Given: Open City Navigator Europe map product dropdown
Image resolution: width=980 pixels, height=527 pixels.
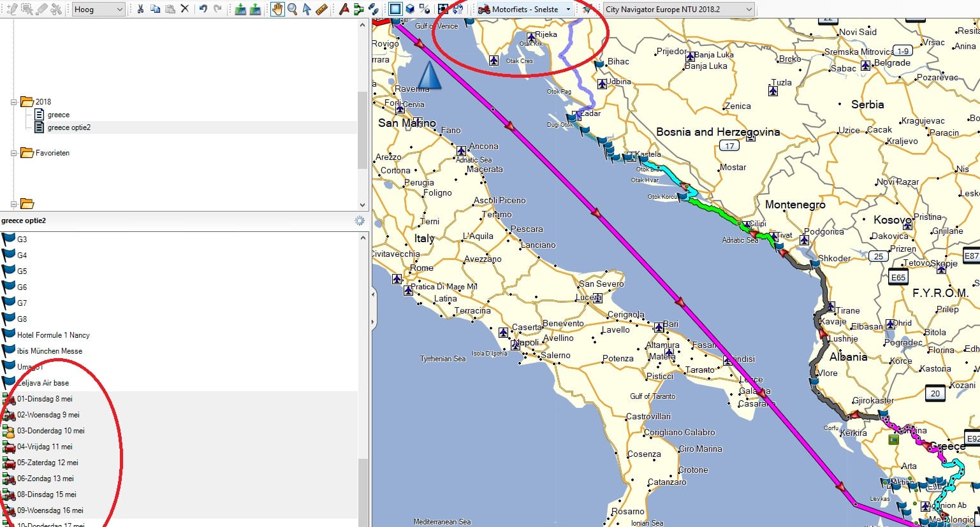Looking at the screenshot, I should point(678,9).
